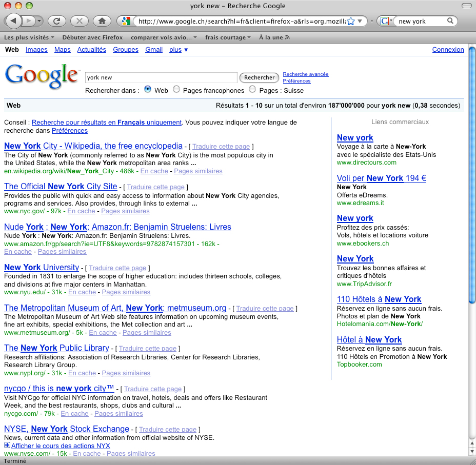This screenshot has width=476, height=465.
Task: Open NYSE New York Stock Exchange result
Action: point(67,429)
